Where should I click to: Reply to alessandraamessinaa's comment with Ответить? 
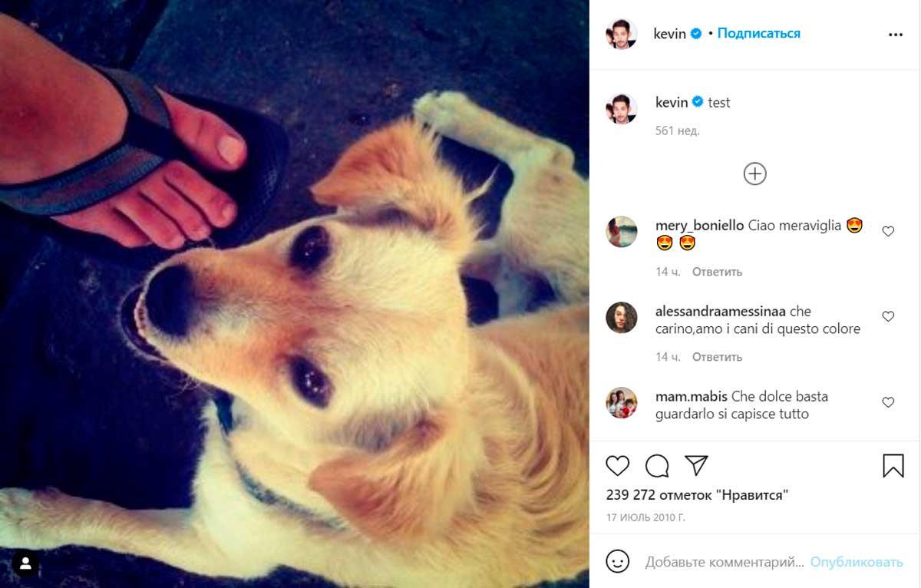[717, 357]
